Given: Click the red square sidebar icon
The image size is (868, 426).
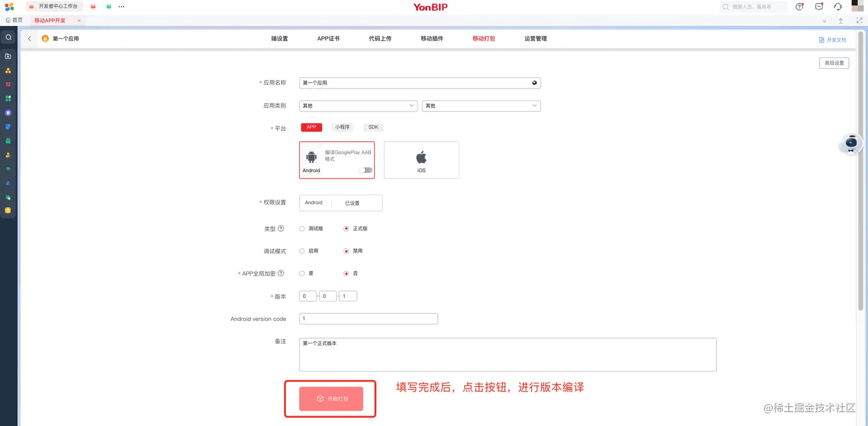Looking at the screenshot, I should [8, 84].
